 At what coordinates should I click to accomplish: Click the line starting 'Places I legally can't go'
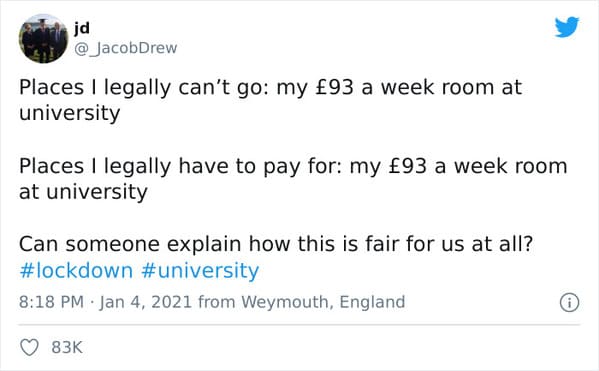click(270, 87)
